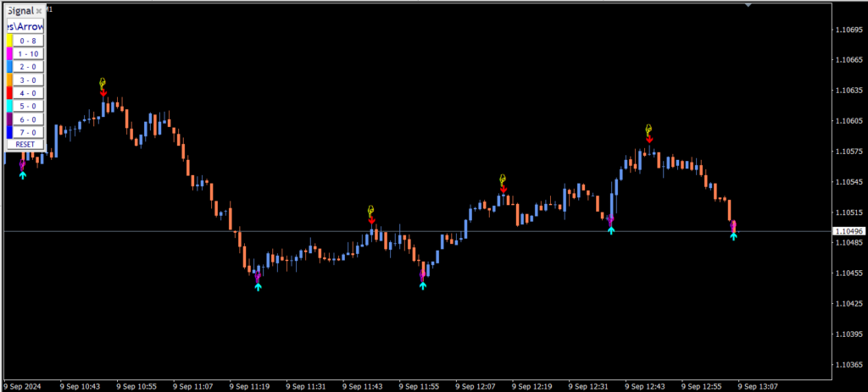Click the current price label 1.10496
The height and width of the screenshot is (392, 868).
pyautogui.click(x=849, y=231)
